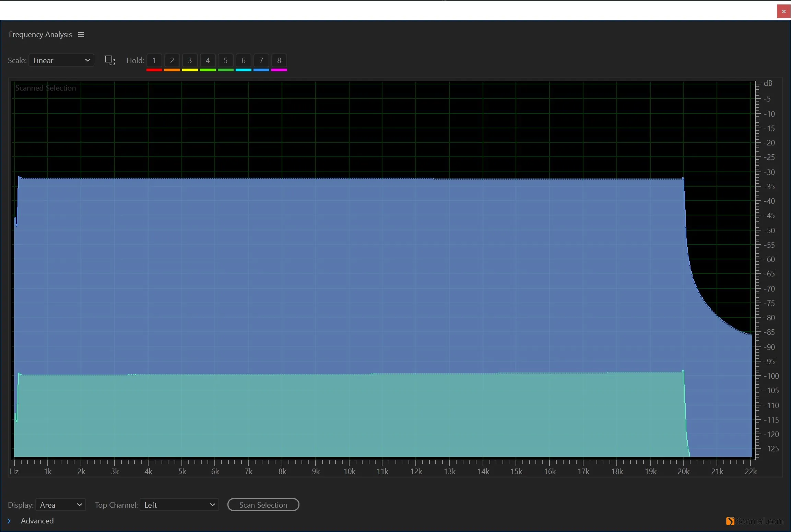Click the 20k frequency axis label
The height and width of the screenshot is (532, 791).
point(684,472)
